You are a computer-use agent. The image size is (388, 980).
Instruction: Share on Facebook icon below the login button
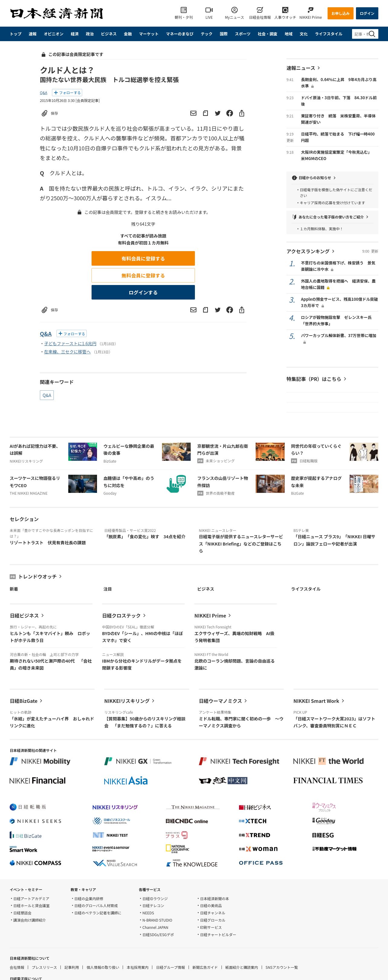pos(230,310)
